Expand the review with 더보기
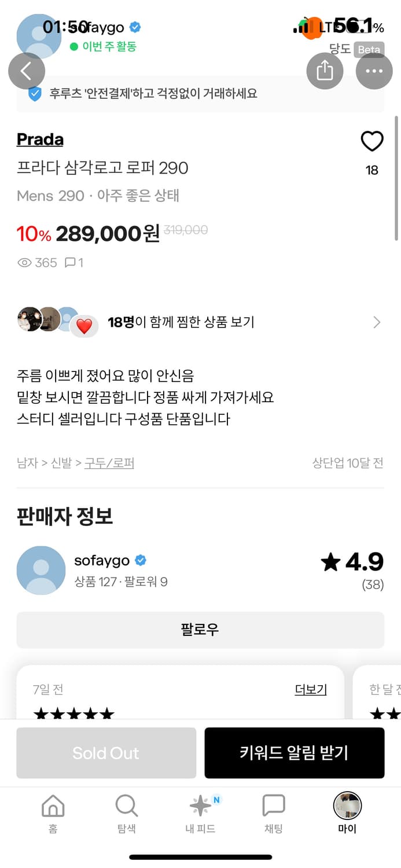401x868 pixels. [x=310, y=689]
